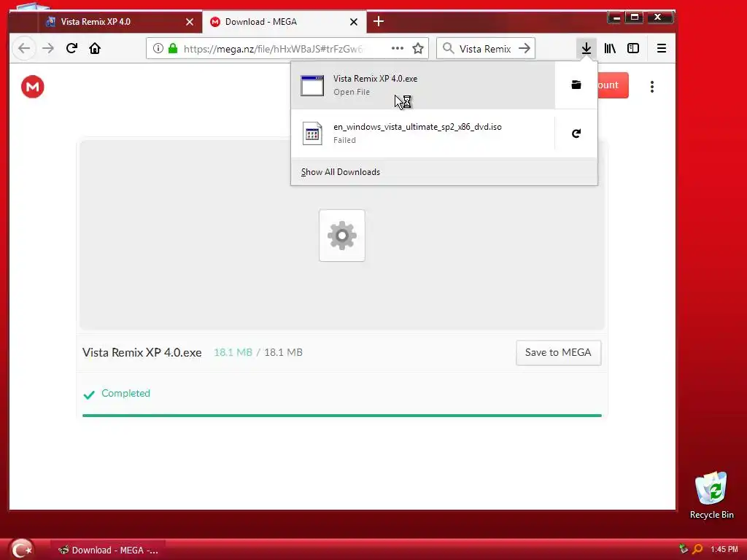This screenshot has height=560, width=747.
Task: Select the failed en_windows_vista ISO entry
Action: coord(423,133)
